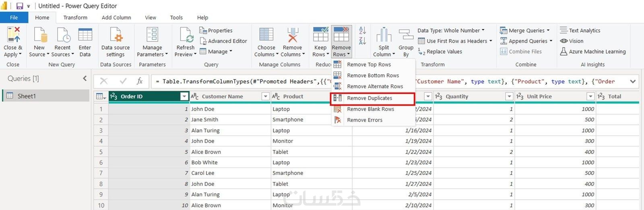Open Order ID column filter dropdown
This screenshot has height=210, width=644.
pos(184,96)
